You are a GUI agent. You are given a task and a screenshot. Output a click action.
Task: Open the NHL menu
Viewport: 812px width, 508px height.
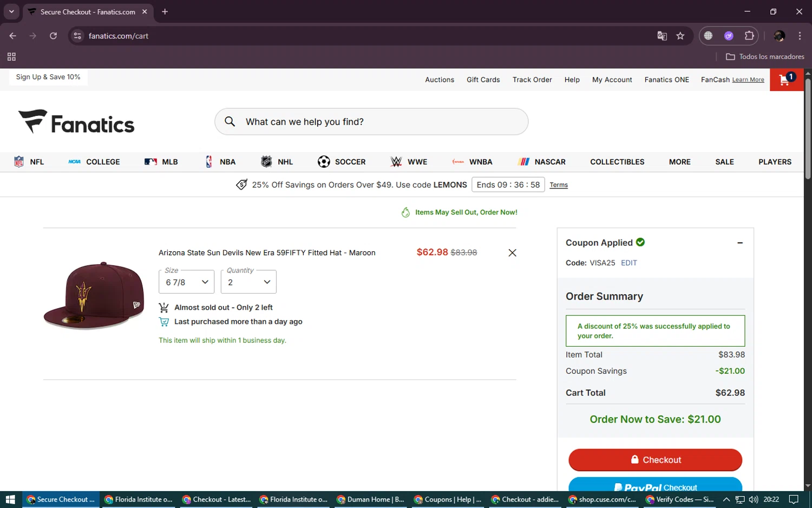click(277, 162)
